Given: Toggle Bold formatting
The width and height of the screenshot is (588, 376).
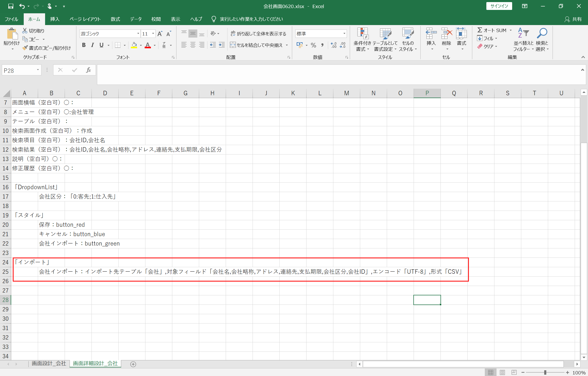Looking at the screenshot, I should [x=84, y=45].
